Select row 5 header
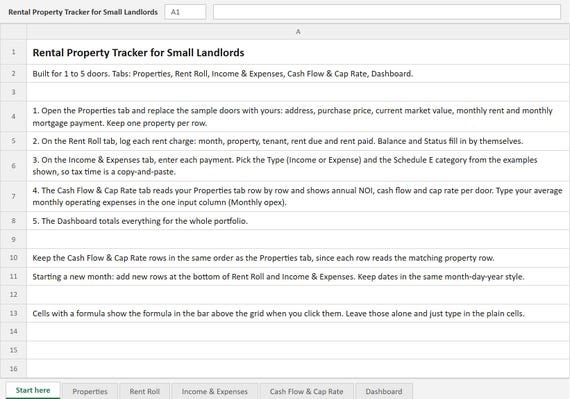The image size is (570, 399). pos(13,141)
